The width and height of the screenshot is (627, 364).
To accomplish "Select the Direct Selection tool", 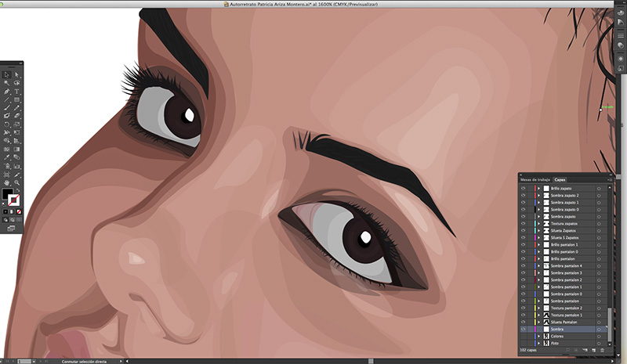I will tap(16, 74).
